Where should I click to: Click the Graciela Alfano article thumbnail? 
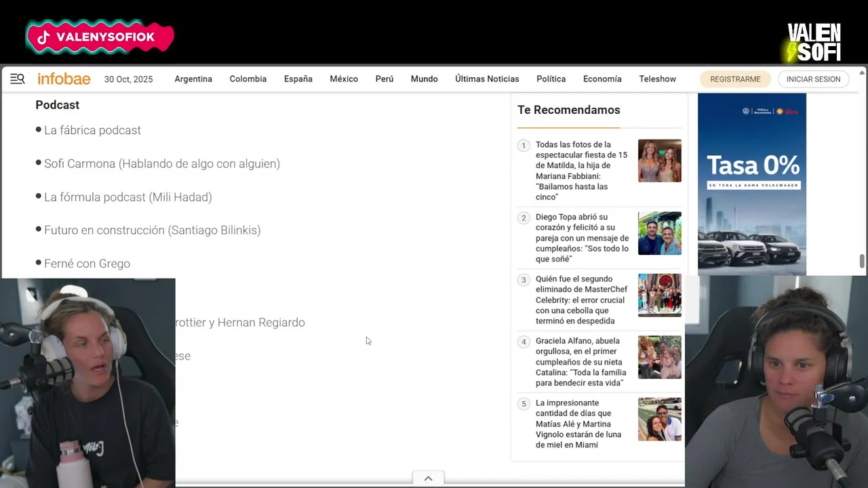click(x=660, y=357)
